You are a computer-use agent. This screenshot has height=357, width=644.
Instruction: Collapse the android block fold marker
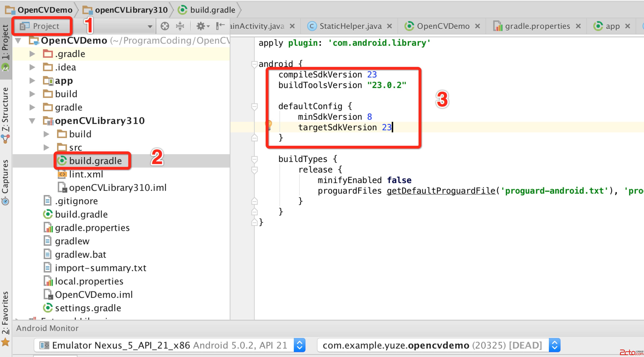pyautogui.click(x=254, y=64)
